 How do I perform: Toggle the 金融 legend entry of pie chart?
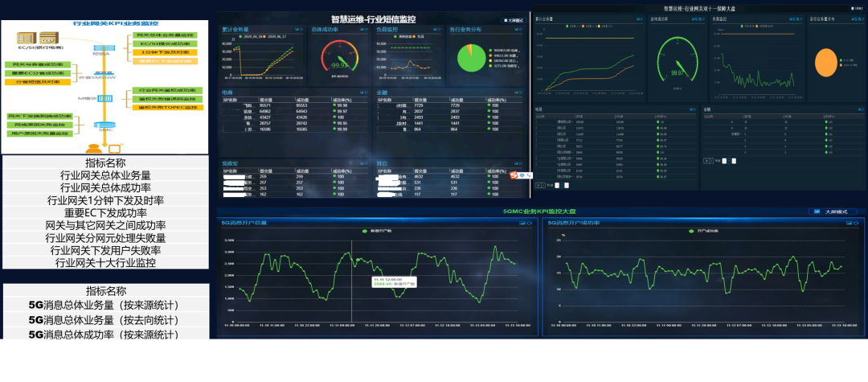coord(505,55)
